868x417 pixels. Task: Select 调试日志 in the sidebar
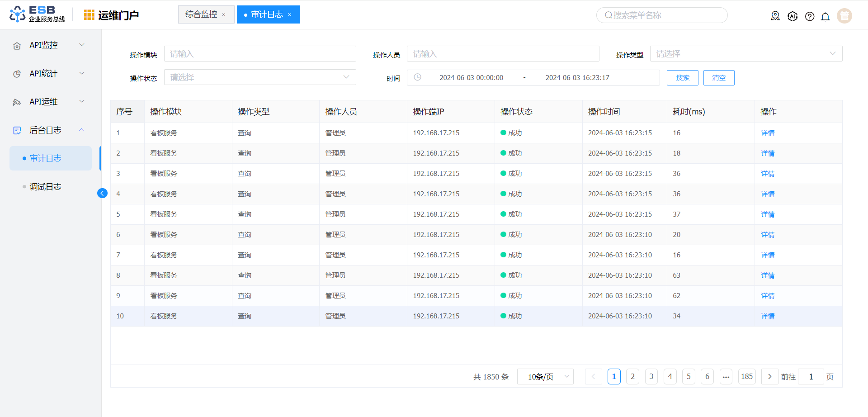45,187
